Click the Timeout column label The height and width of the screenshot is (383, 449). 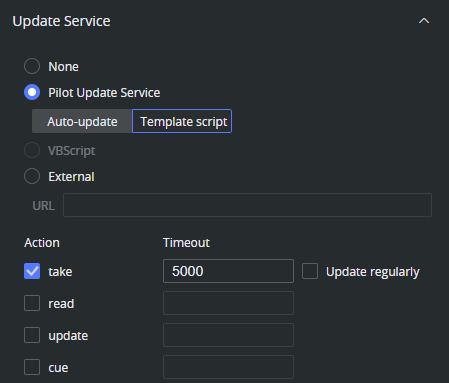click(x=186, y=243)
